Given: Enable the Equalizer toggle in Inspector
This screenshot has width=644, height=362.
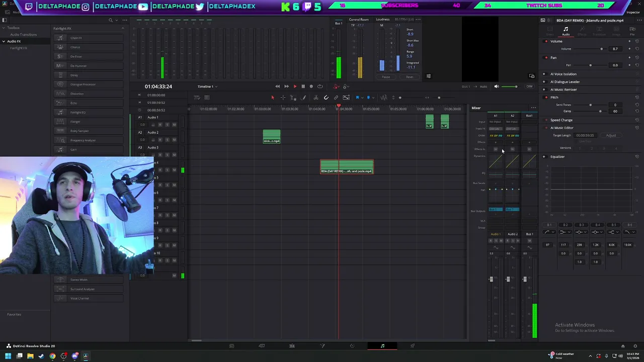Looking at the screenshot, I should (544, 157).
